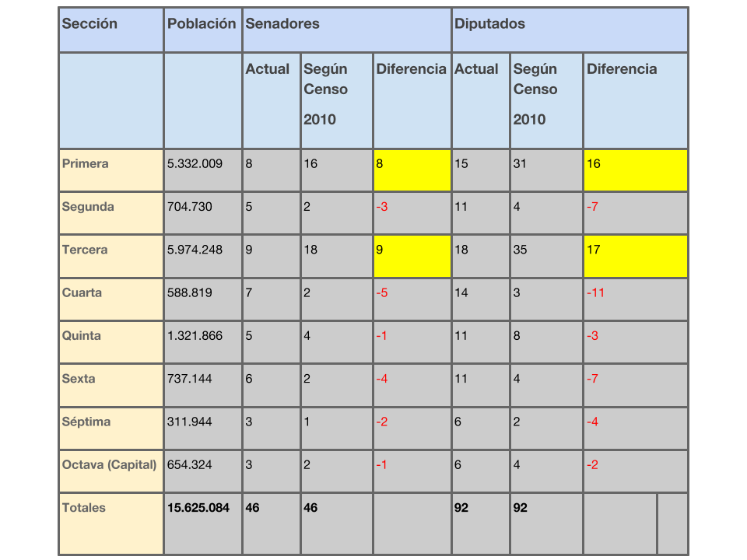This screenshot has height=560, width=747.
Task: Select Diputados census value 35 in Tercera
Action: [521, 250]
